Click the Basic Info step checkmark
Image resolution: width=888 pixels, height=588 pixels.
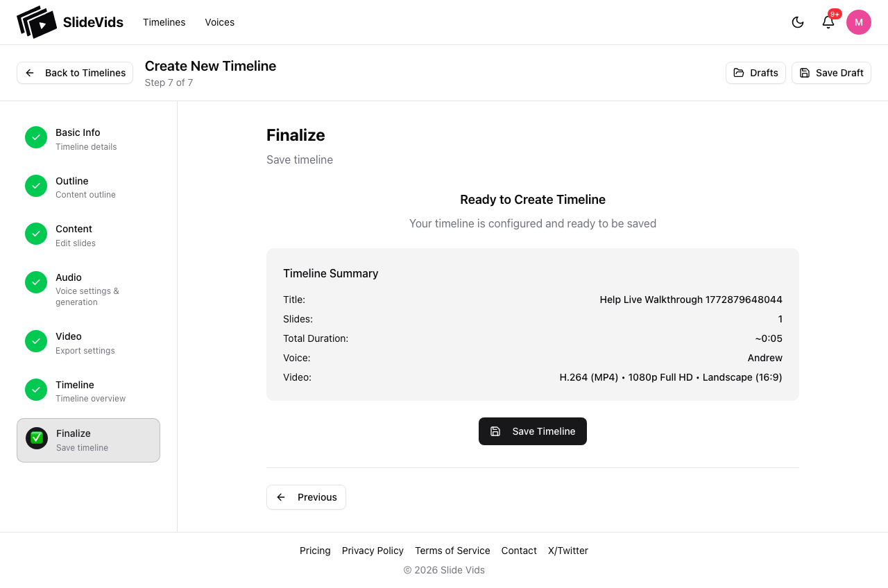tap(36, 137)
